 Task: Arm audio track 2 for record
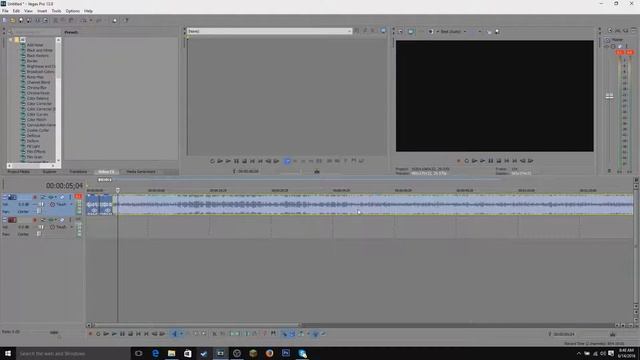pyautogui.click(x=35, y=220)
